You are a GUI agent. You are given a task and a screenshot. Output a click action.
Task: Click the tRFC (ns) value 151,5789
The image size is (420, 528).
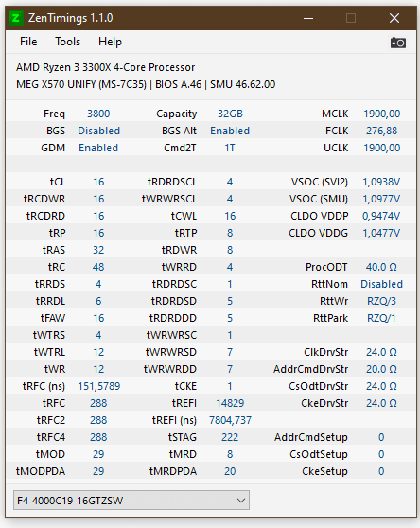(99, 386)
